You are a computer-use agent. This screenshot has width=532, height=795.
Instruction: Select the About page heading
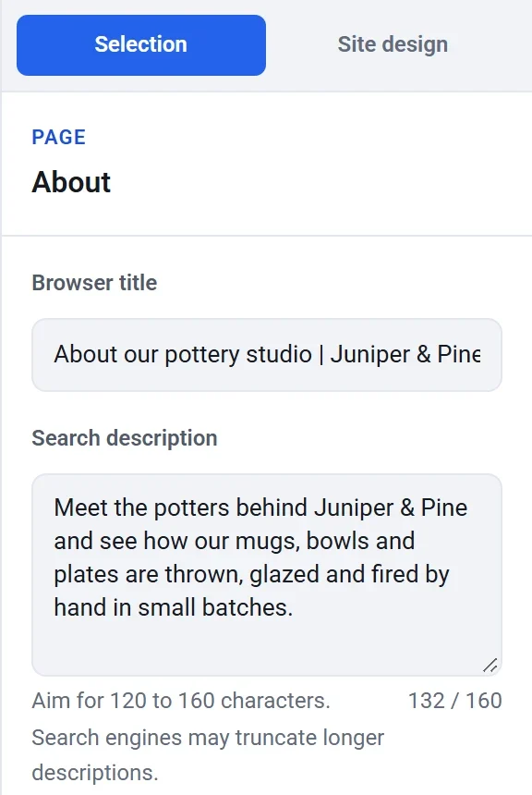(x=71, y=182)
